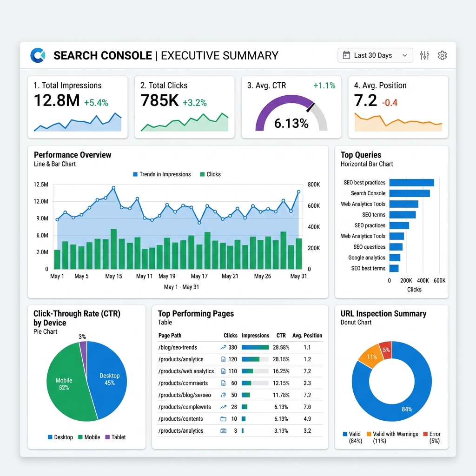This screenshot has height=476, width=476.
Task: Open the /products/contents page link
Action: pos(181,419)
